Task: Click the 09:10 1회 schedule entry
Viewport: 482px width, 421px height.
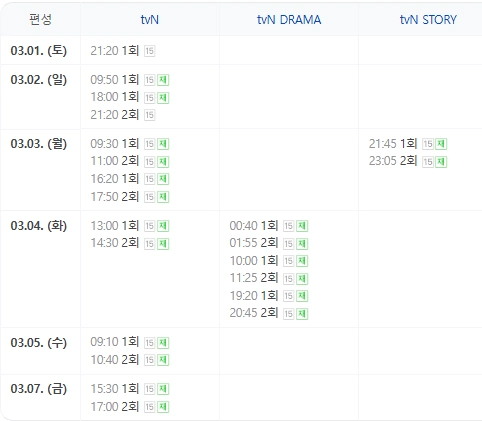Action: click(x=114, y=342)
